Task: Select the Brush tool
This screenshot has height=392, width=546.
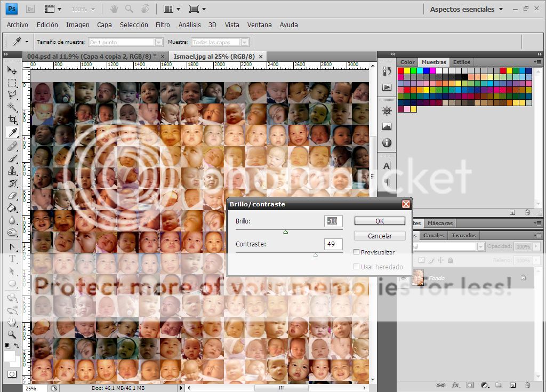Action: pos(12,159)
